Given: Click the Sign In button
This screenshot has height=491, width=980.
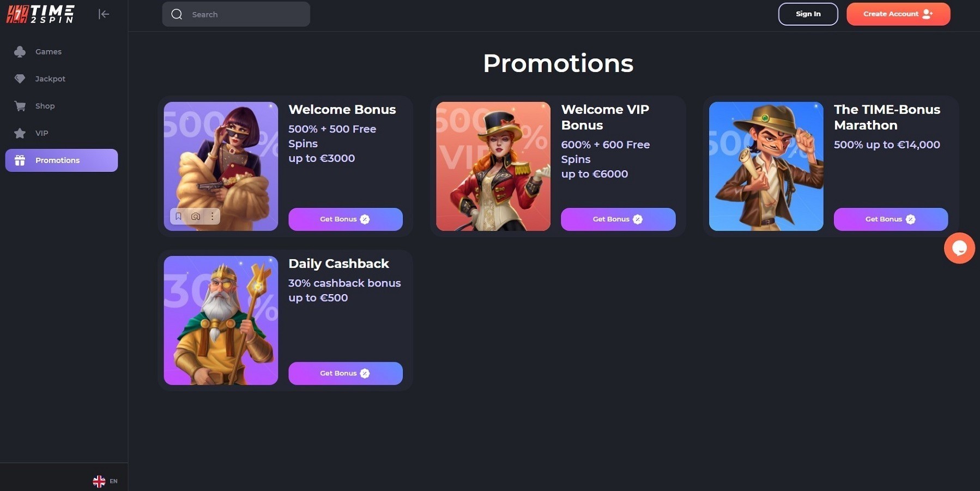Looking at the screenshot, I should [808, 14].
